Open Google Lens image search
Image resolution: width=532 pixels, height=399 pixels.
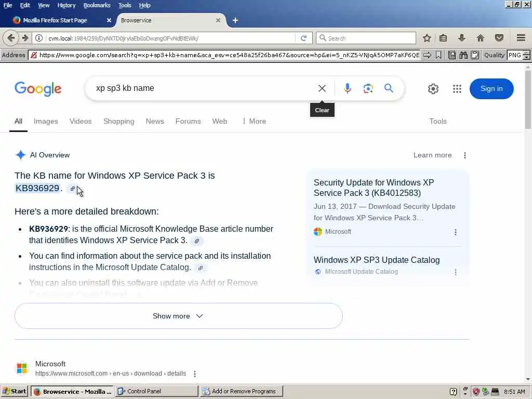368,88
